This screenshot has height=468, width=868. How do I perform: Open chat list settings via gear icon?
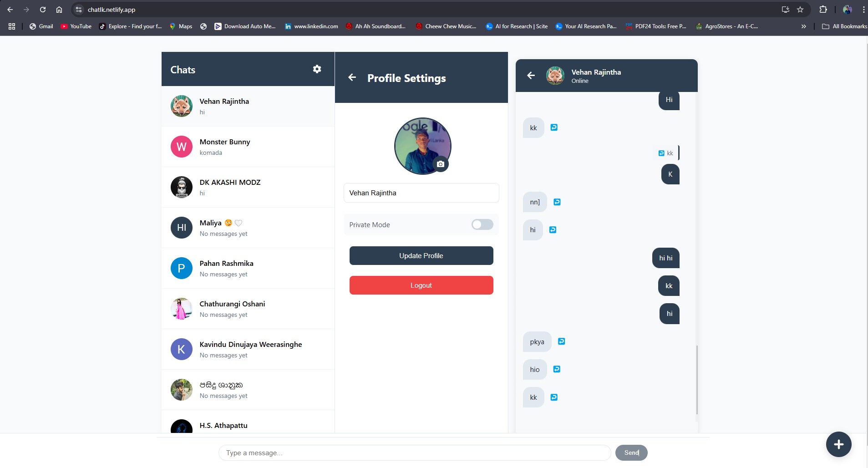pyautogui.click(x=317, y=69)
